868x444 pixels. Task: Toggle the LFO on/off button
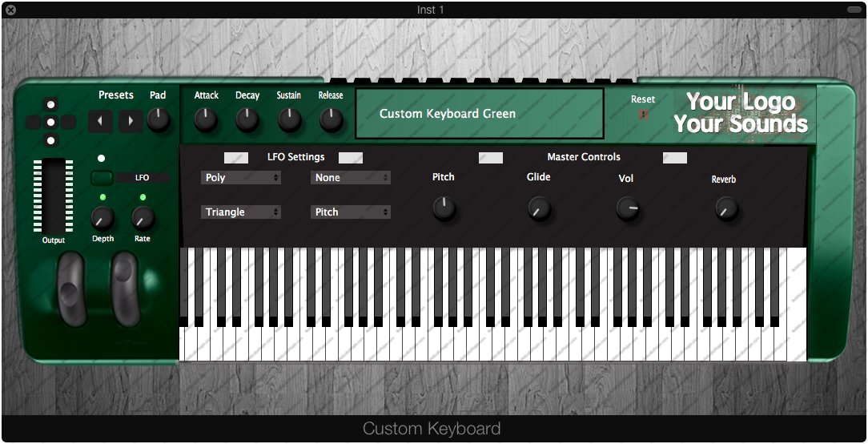[102, 178]
